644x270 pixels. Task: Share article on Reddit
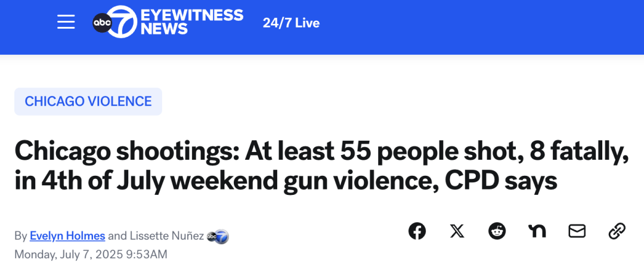pos(497,231)
